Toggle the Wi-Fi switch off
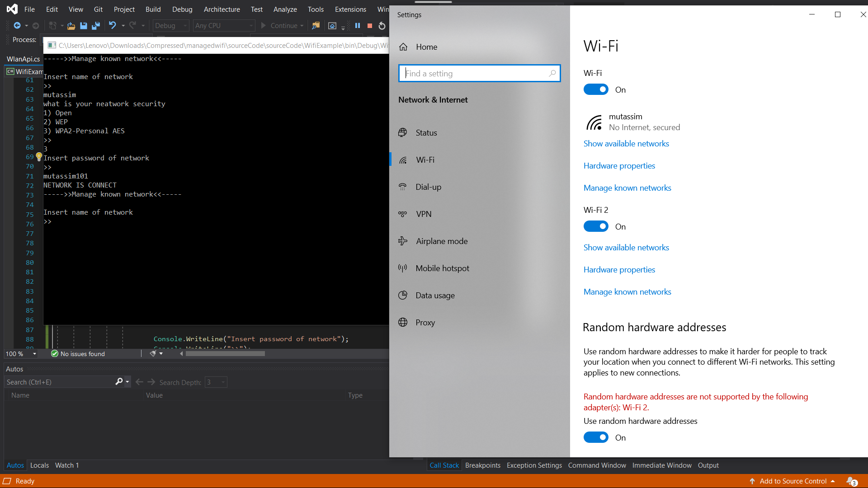 coord(596,89)
